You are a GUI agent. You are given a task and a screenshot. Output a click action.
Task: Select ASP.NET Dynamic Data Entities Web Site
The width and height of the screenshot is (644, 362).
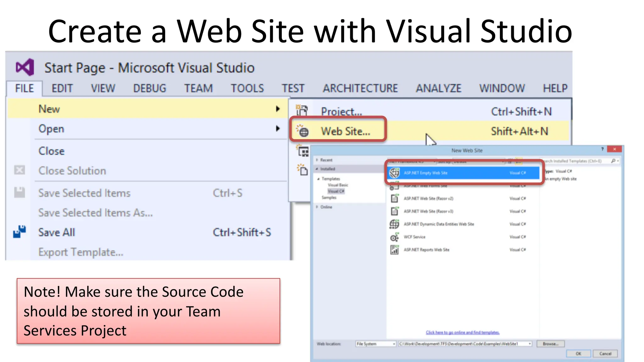tap(463, 224)
